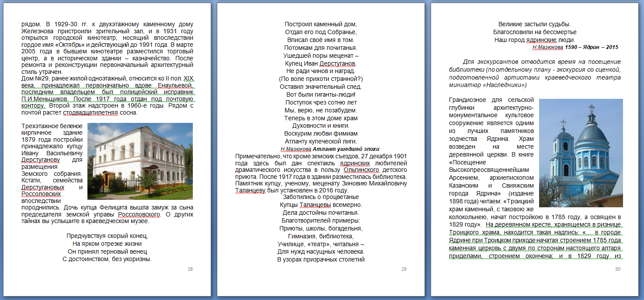Click the line "Атланту купеческой лиги."
Viewport: 644px width, 300px height.
(321, 141)
